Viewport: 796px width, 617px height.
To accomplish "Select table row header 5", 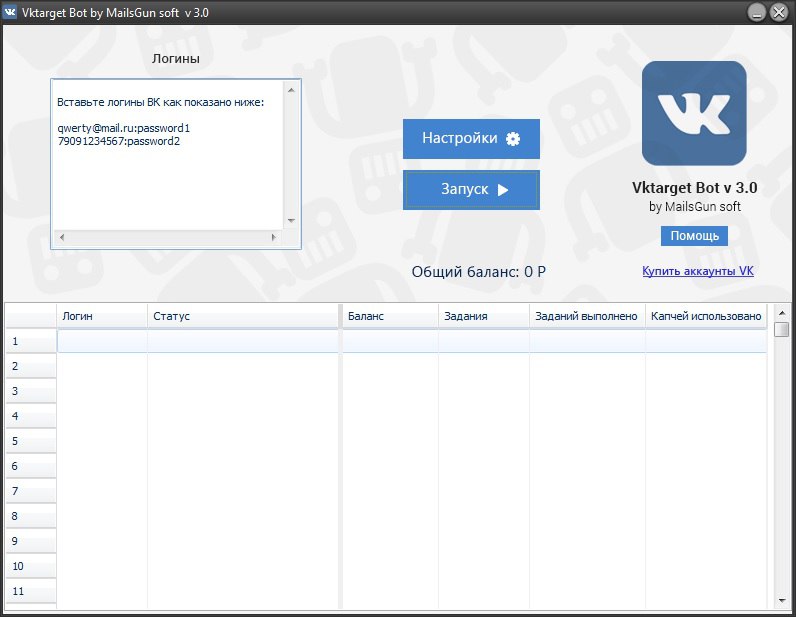I will tap(31, 441).
